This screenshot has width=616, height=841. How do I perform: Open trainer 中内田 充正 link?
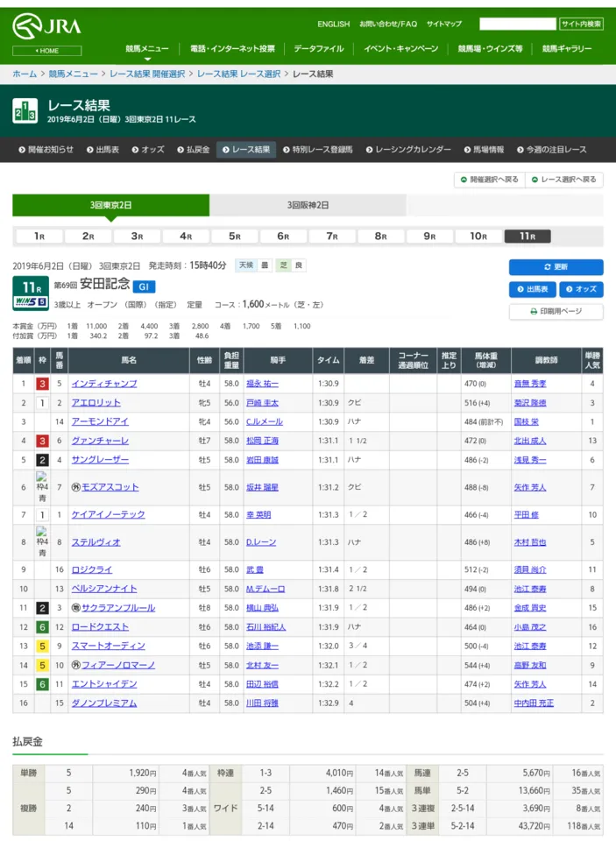[534, 703]
